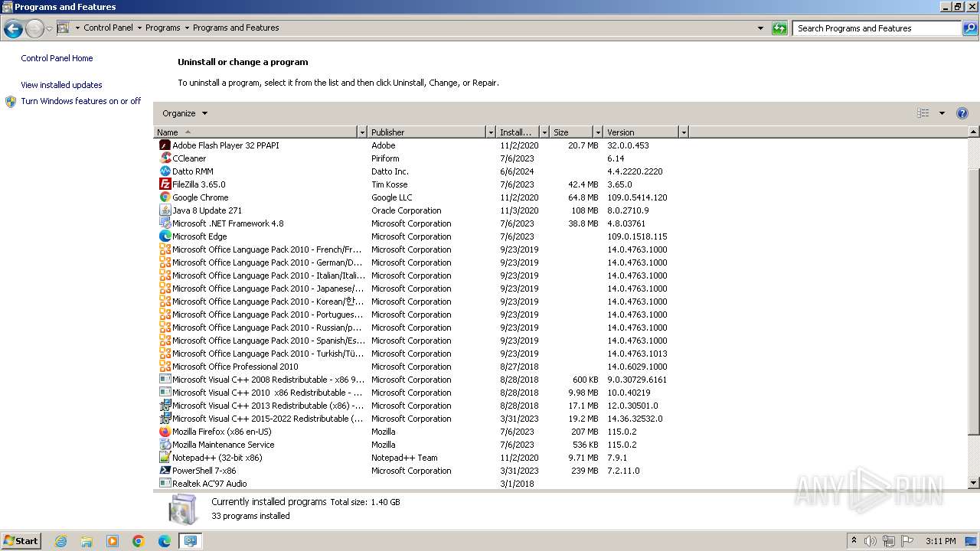The image size is (980, 551).
Task: Click the Visual C++ 2008 Redistributable icon
Action: 165,380
